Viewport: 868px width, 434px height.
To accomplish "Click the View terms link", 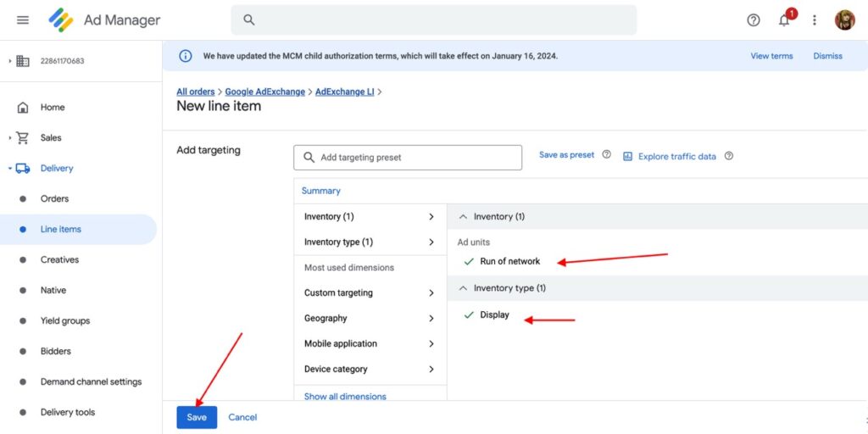I will pos(771,56).
